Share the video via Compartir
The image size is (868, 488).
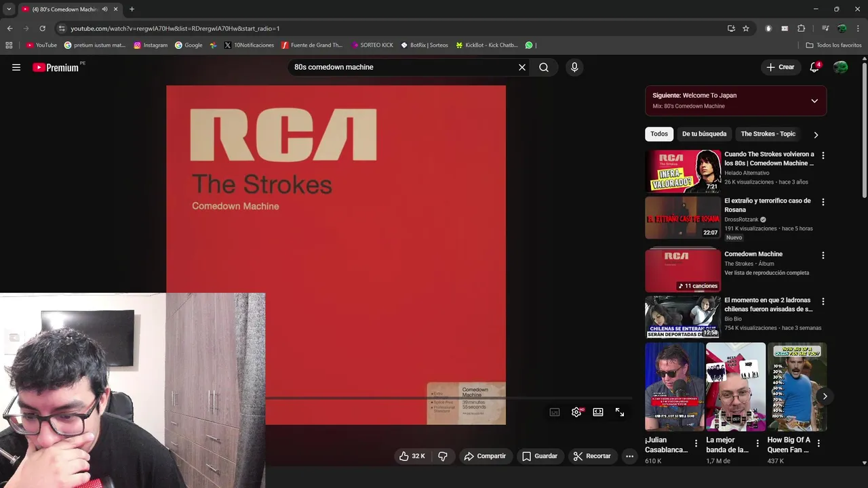coord(485,456)
